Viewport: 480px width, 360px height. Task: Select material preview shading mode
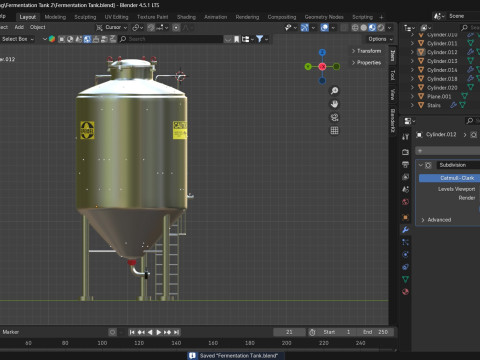pyautogui.click(x=372, y=28)
